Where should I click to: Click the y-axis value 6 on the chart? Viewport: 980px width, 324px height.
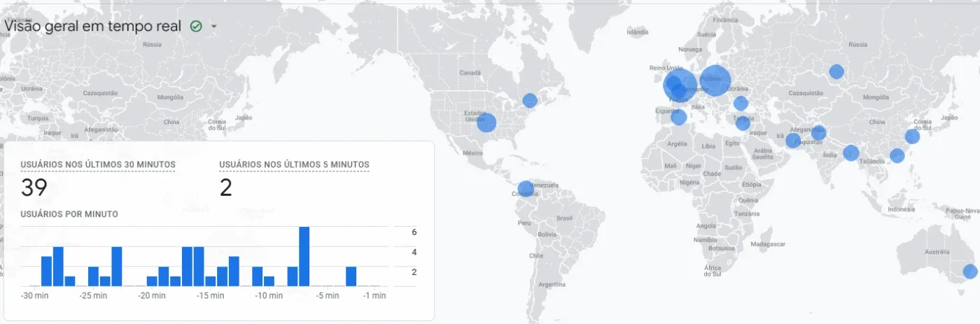tap(414, 232)
